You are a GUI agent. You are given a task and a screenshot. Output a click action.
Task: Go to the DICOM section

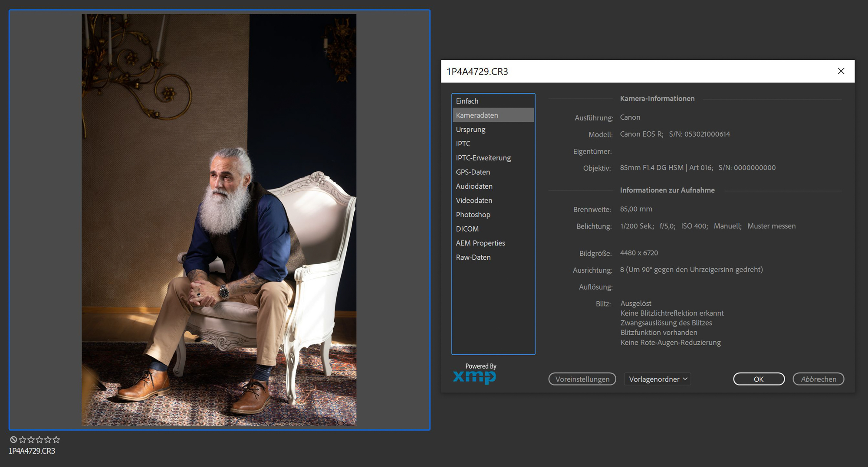tap(467, 229)
